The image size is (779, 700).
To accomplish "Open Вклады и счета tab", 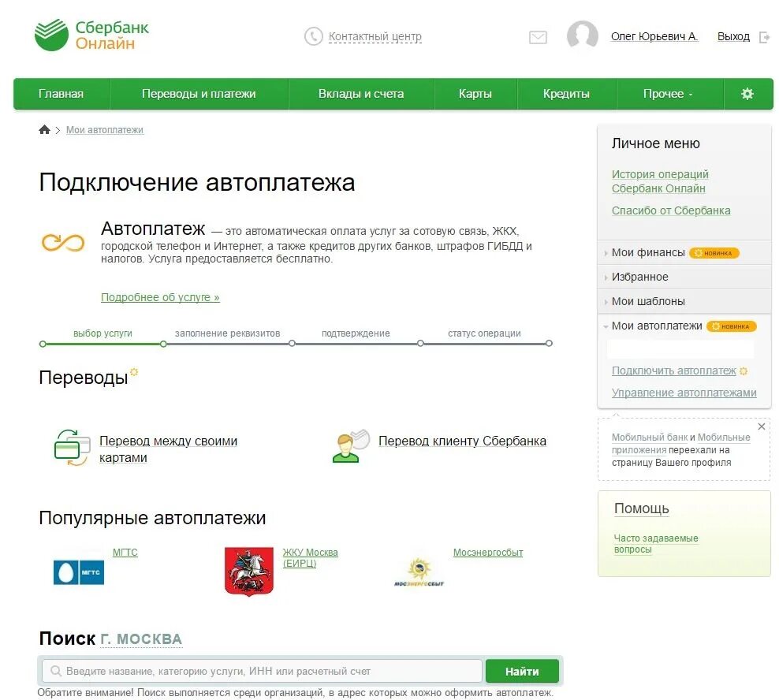I will click(x=361, y=93).
